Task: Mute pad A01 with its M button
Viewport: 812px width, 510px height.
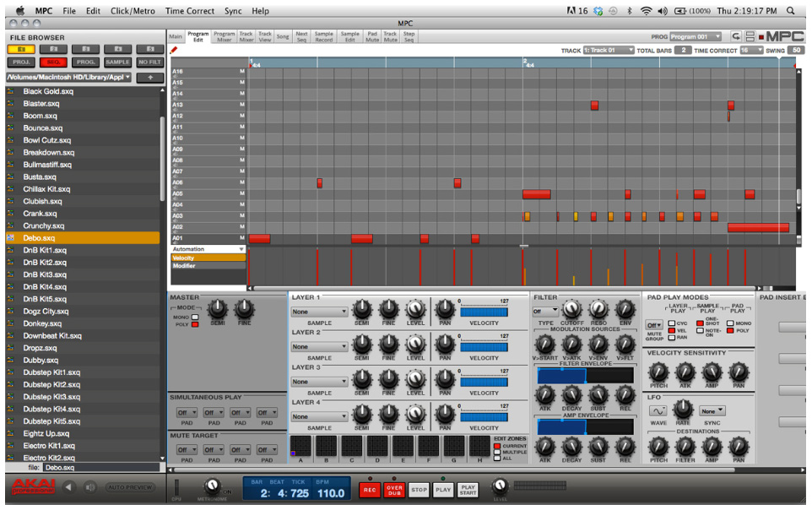Action: [x=242, y=238]
